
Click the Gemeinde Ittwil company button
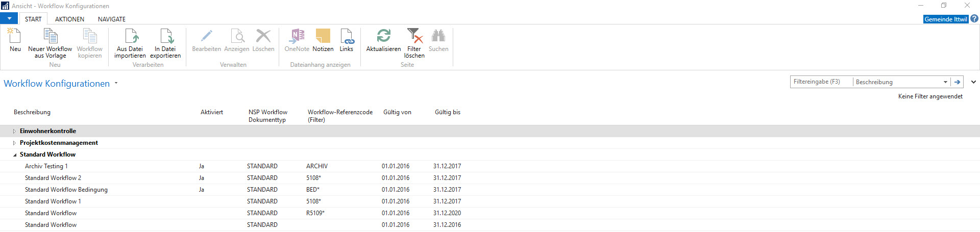point(946,19)
